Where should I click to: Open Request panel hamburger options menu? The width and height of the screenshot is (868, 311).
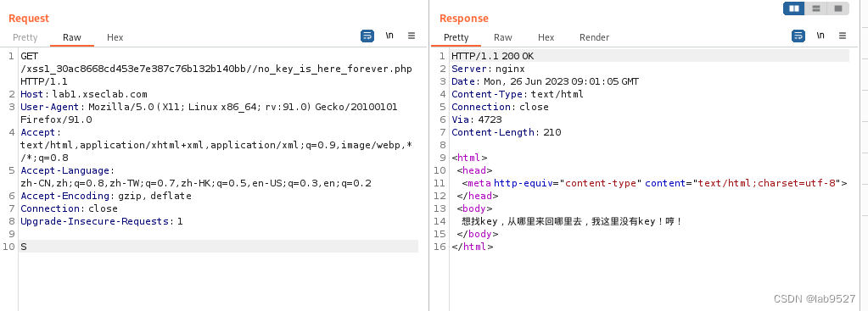point(412,36)
